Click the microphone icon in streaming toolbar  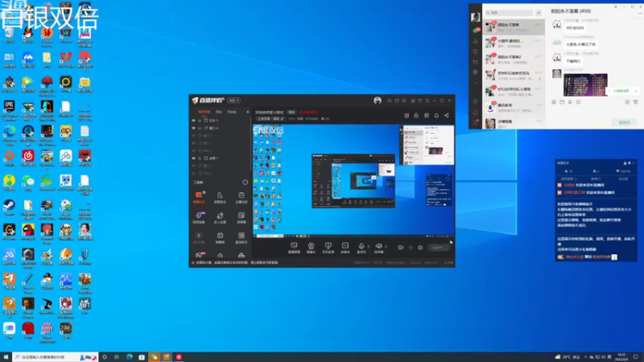pyautogui.click(x=361, y=246)
